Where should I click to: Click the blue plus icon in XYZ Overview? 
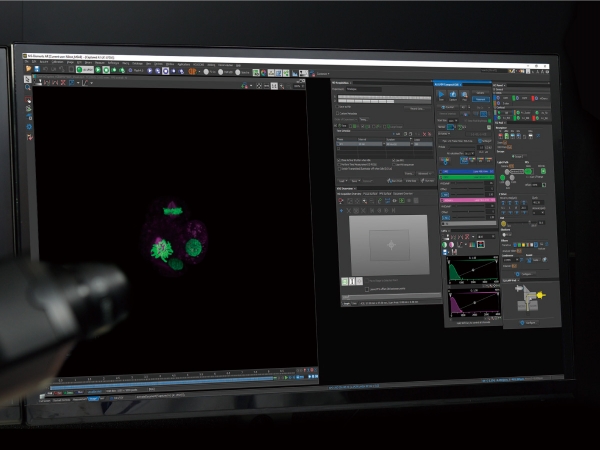click(342, 210)
